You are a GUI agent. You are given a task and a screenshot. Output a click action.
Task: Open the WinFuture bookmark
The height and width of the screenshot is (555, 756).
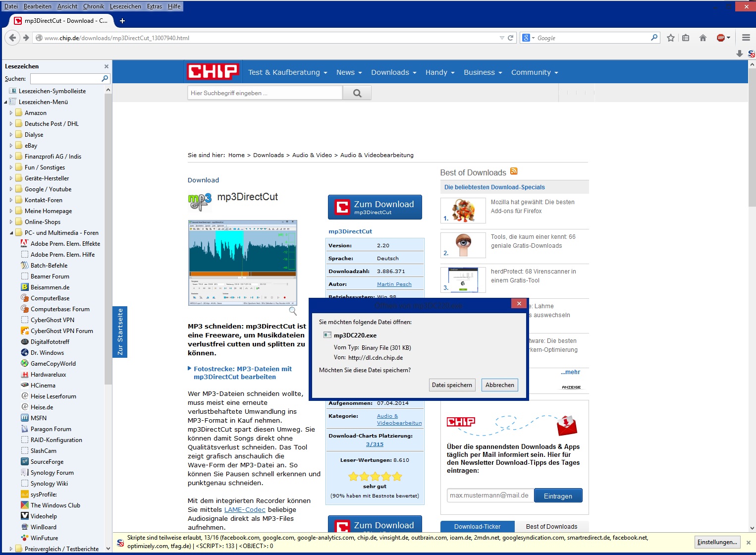pyautogui.click(x=44, y=538)
